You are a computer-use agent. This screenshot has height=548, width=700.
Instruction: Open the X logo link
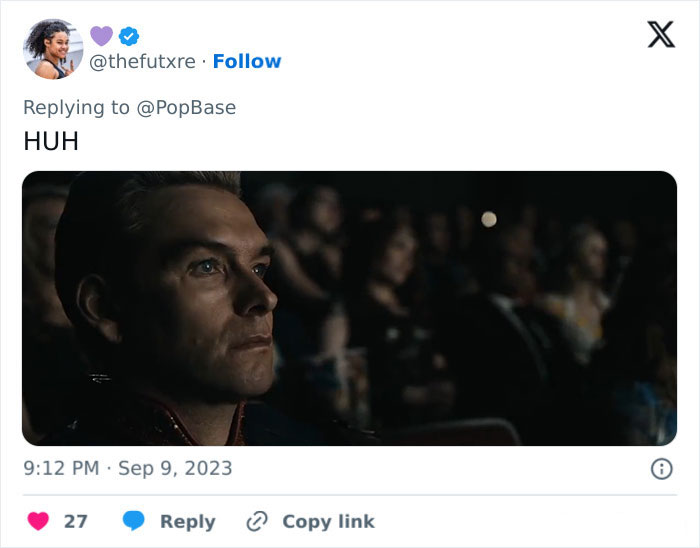click(660, 35)
